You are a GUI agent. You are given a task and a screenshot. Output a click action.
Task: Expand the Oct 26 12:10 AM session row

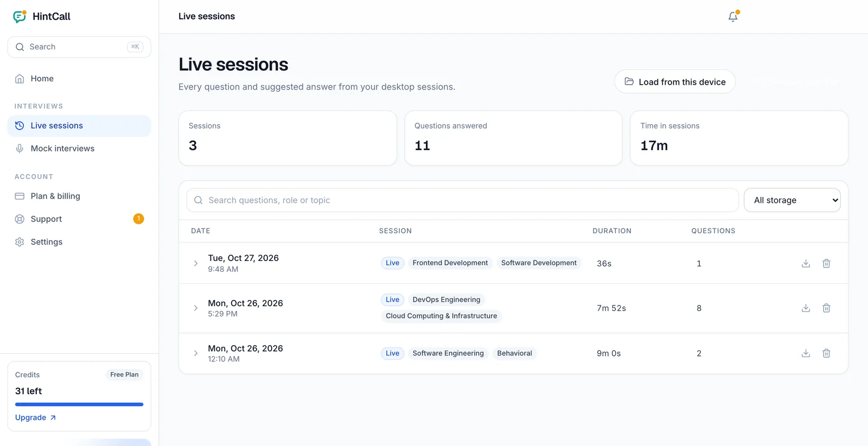point(196,353)
